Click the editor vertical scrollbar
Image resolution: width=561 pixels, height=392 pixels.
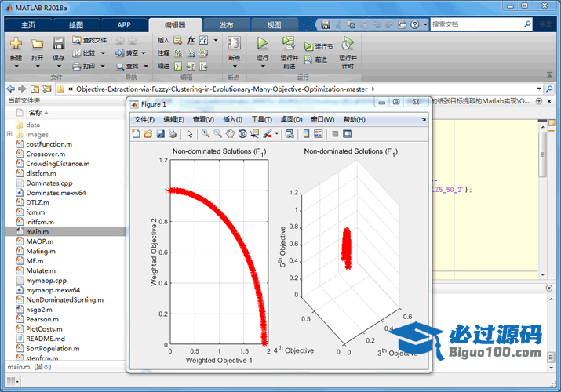click(542, 154)
